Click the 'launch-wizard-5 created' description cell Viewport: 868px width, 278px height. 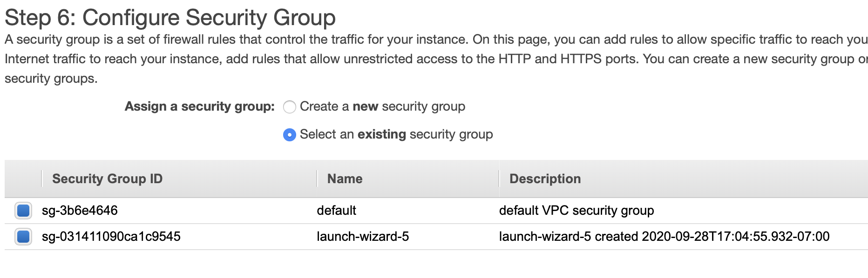[x=664, y=237]
